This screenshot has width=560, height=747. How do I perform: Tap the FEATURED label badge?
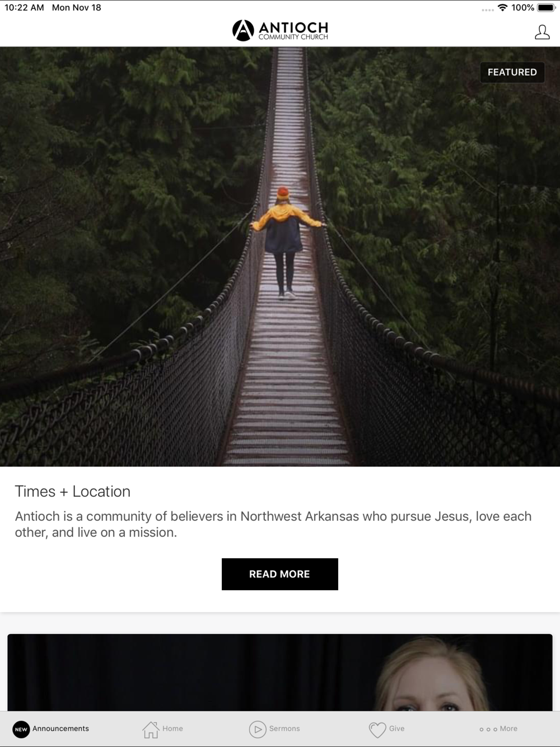point(512,72)
